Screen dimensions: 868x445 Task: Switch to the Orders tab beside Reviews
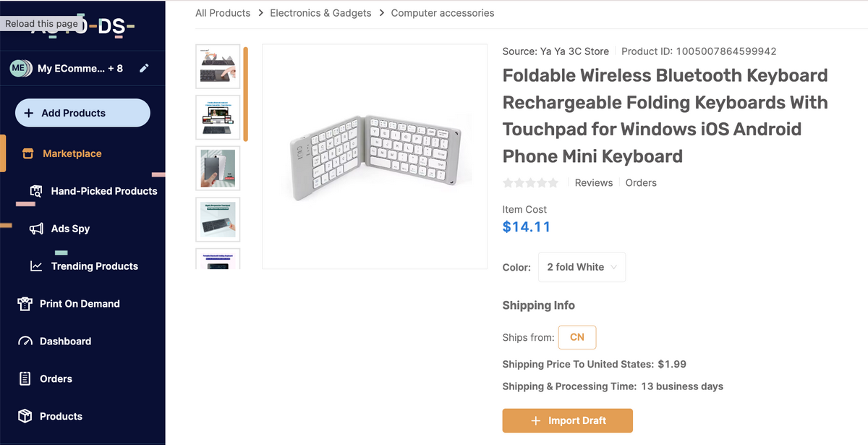(x=641, y=182)
